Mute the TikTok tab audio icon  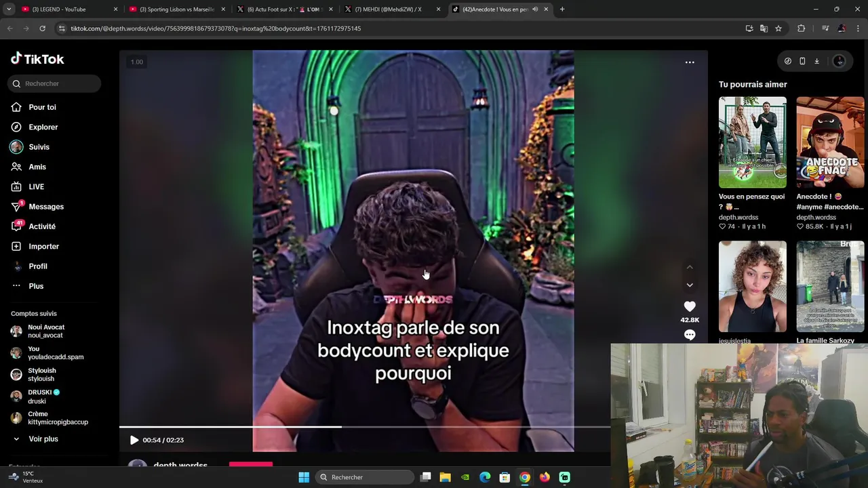[x=535, y=9]
